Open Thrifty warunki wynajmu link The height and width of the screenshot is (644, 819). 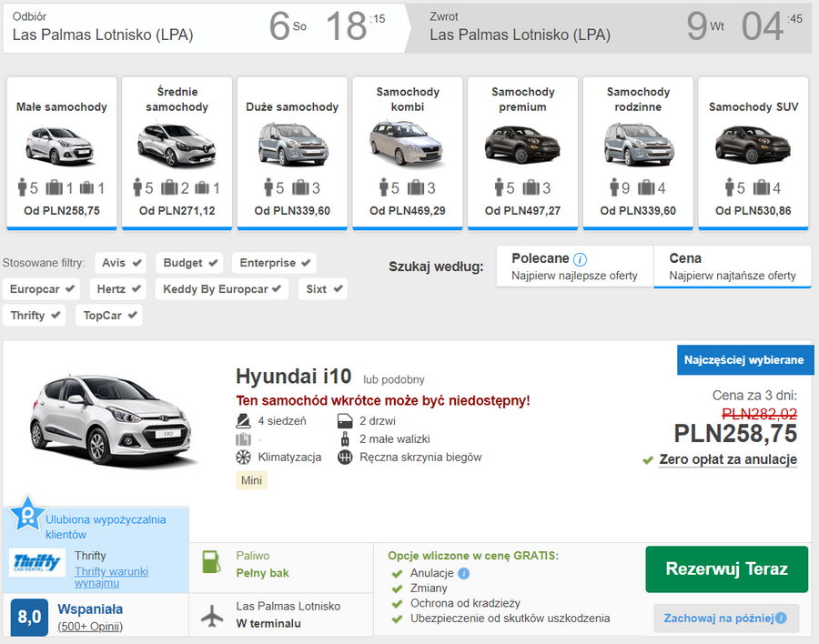point(111,578)
